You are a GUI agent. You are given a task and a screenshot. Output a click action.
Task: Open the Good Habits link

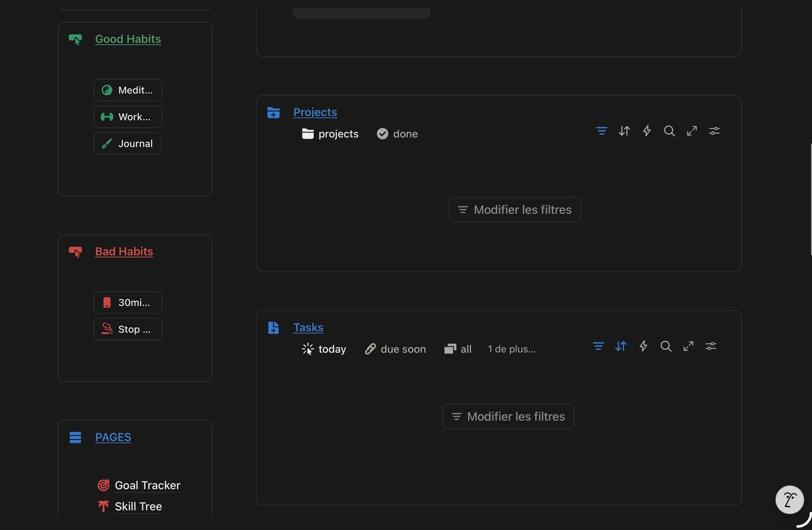click(x=128, y=39)
